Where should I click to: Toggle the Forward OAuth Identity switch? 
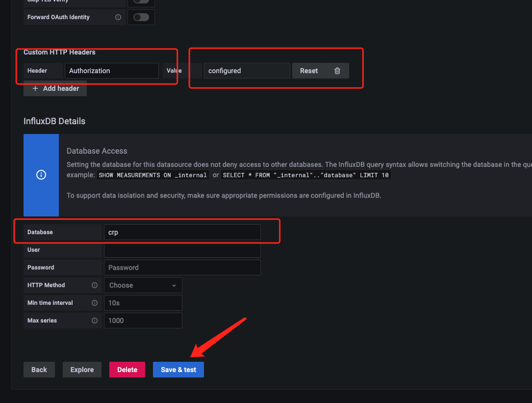point(141,17)
